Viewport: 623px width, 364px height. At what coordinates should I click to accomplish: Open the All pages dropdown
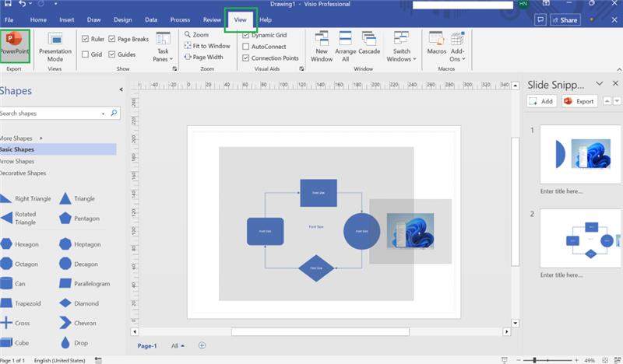click(178, 346)
